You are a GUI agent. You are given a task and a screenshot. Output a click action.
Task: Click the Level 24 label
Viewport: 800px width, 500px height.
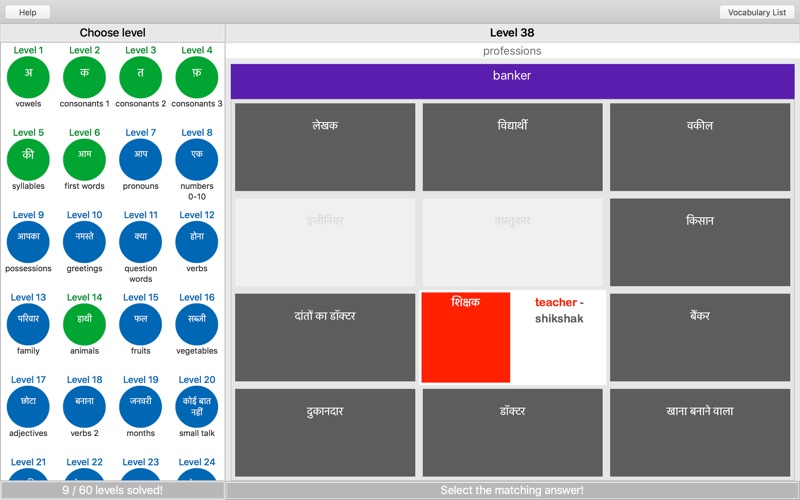[x=196, y=462]
